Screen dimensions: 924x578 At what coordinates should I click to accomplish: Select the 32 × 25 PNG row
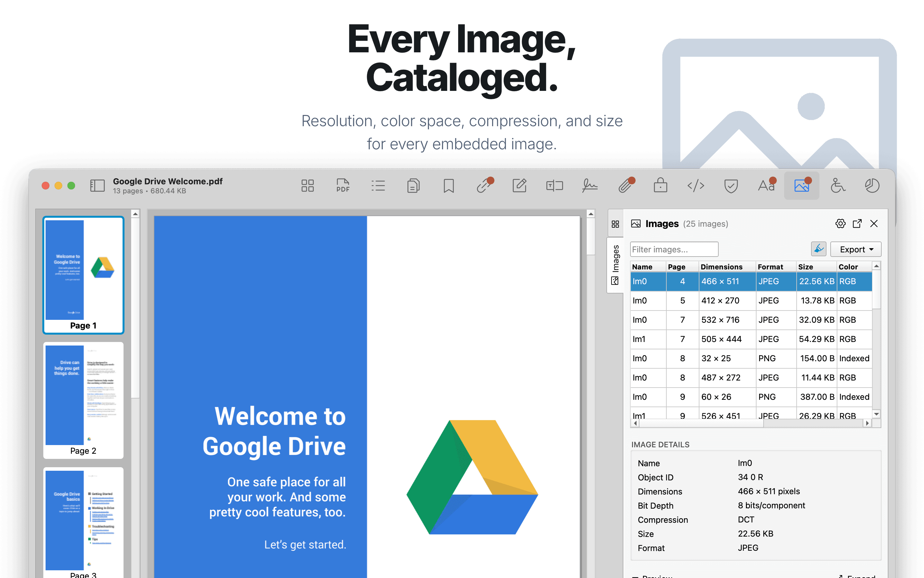pos(751,359)
